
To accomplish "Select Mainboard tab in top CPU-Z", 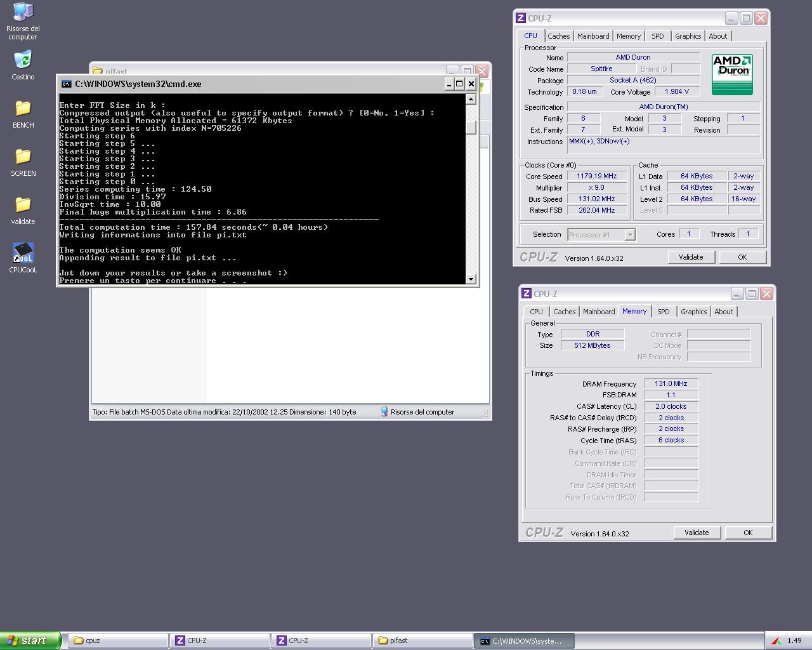I will point(593,36).
